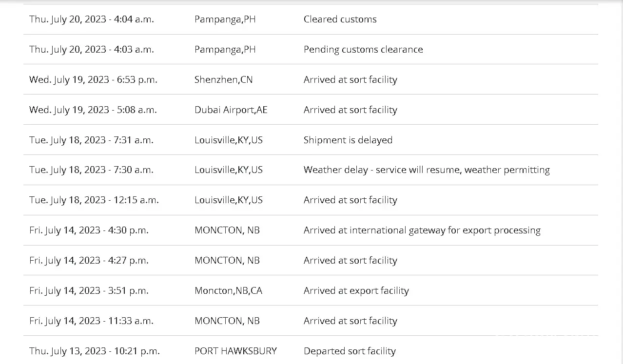
Task: Click the international gateway export processing status
Action: (422, 230)
